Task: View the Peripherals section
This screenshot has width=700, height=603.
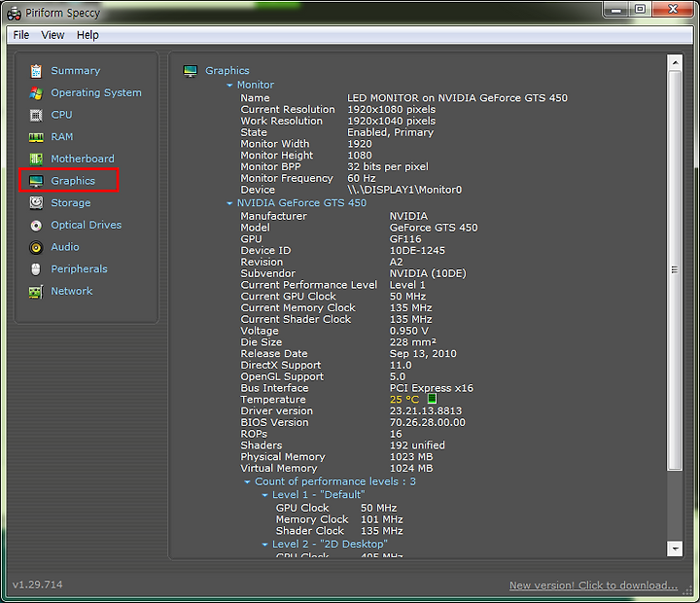Action: [79, 268]
